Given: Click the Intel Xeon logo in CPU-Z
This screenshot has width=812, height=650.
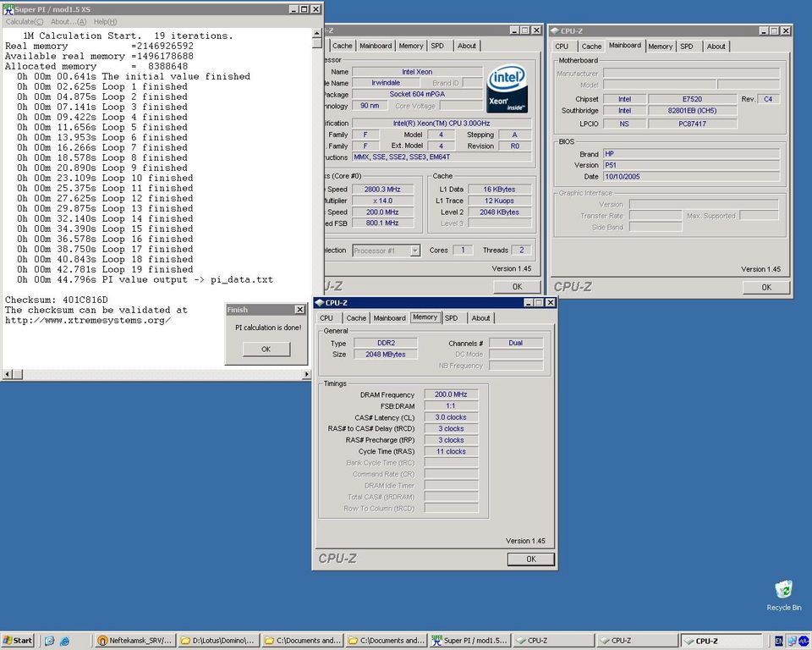Looking at the screenshot, I should pos(507,88).
